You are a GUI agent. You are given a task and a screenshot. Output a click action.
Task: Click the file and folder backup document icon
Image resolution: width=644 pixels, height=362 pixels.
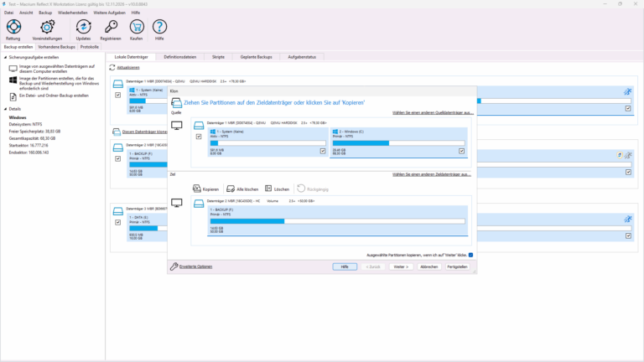tap(13, 97)
